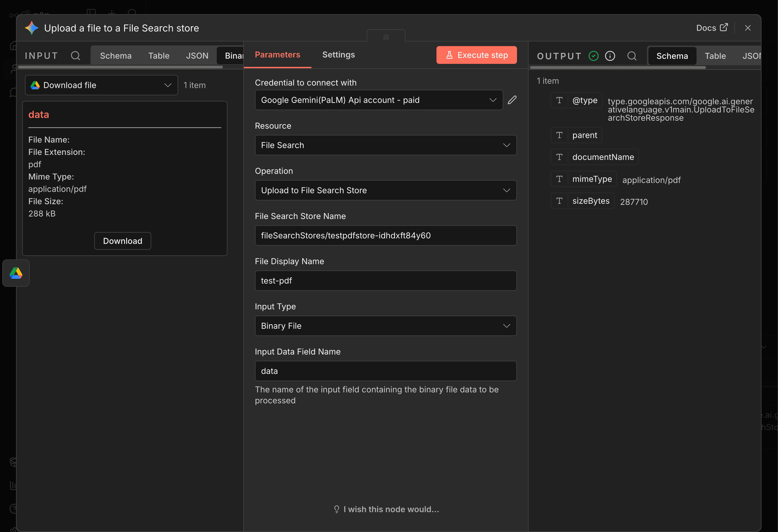The width and height of the screenshot is (778, 532).
Task: Open the Resource dropdown showing File Search
Action: 385,145
